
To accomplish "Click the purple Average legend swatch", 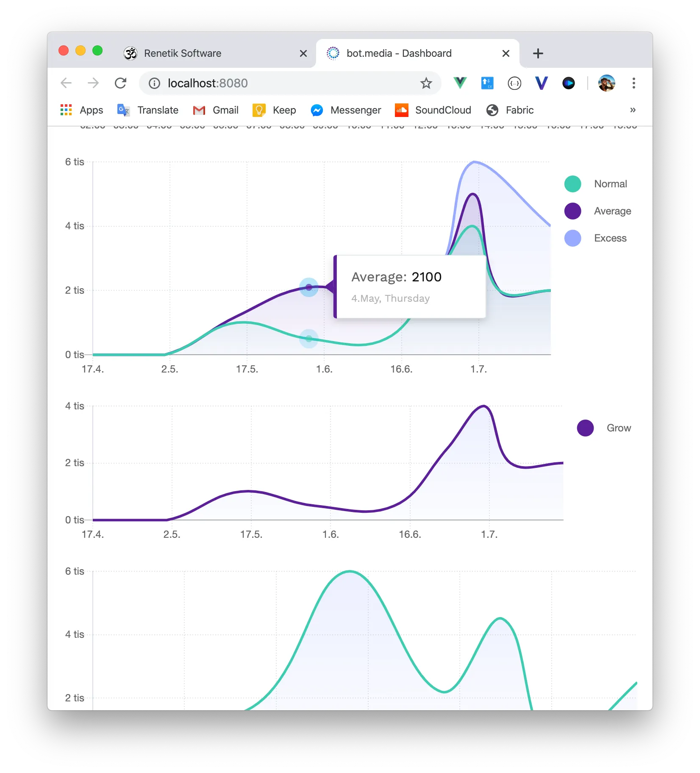I will [x=572, y=211].
